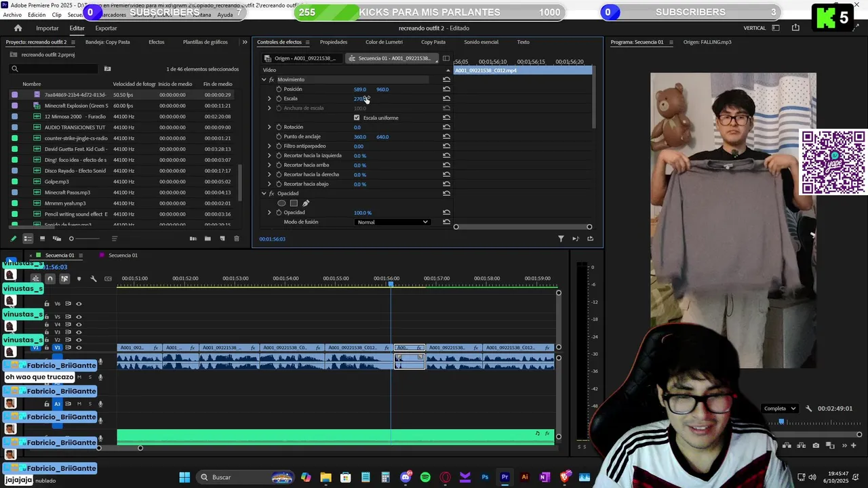868x488 pixels.
Task: Expand Filtro antiparpadeo property
Action: tap(269, 146)
